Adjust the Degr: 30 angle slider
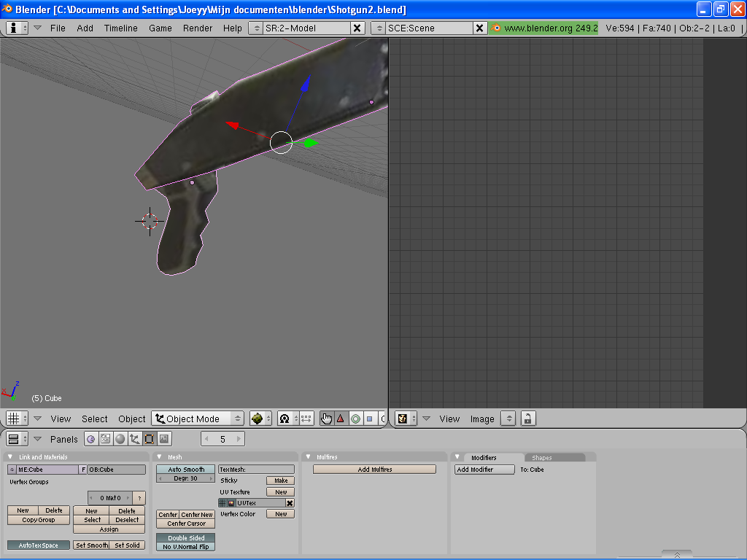This screenshot has height=560, width=747. pyautogui.click(x=186, y=479)
